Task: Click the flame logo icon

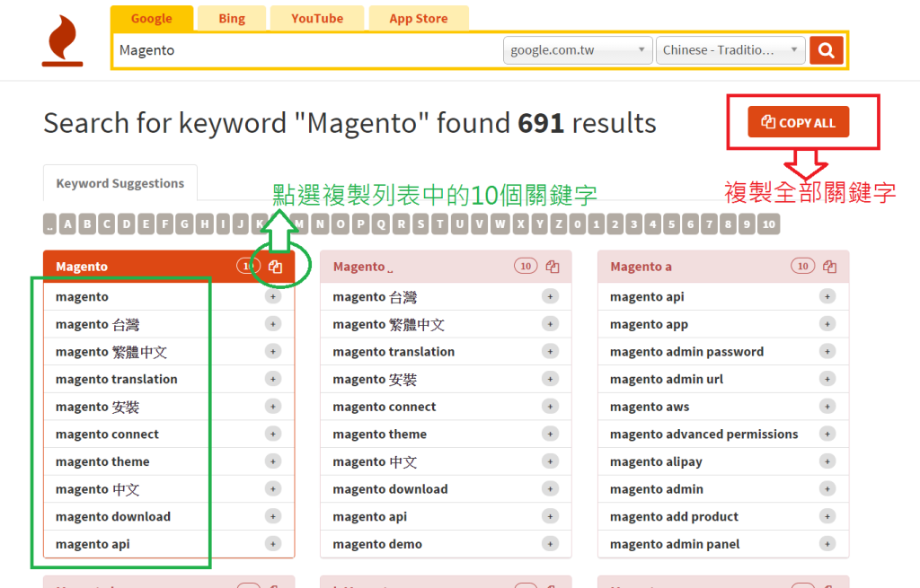Action: 62,41
